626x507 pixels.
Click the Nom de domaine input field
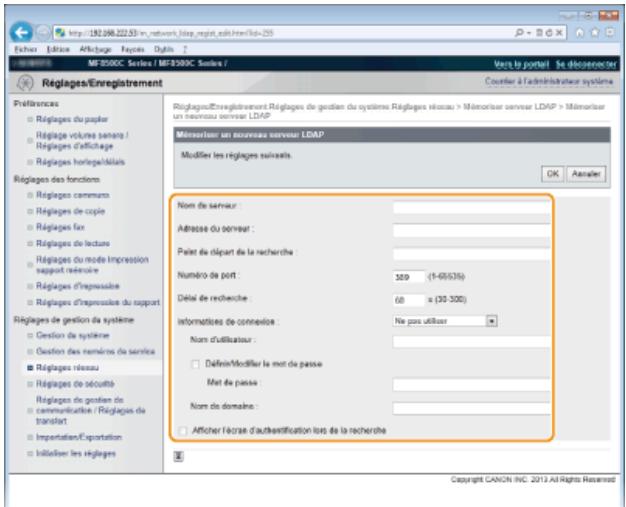click(471, 408)
